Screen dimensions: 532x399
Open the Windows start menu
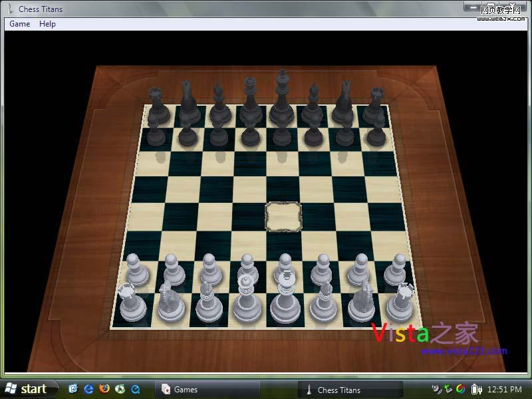click(x=27, y=390)
